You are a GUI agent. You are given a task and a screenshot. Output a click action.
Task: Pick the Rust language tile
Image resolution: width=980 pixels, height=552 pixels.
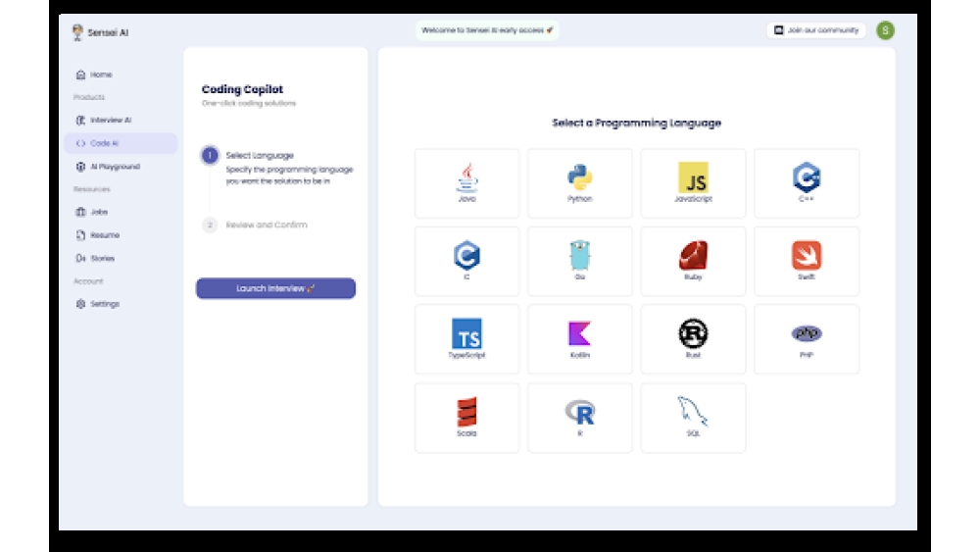tap(693, 339)
